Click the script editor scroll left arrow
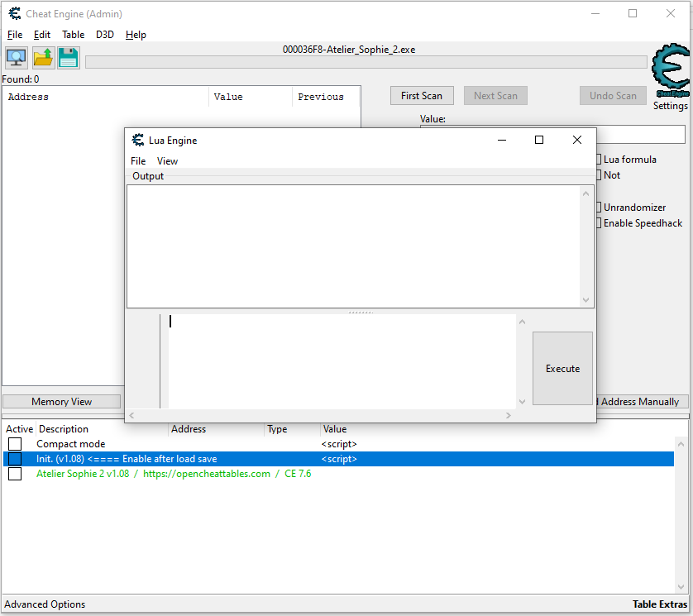Image resolution: width=693 pixels, height=616 pixels. [x=131, y=415]
